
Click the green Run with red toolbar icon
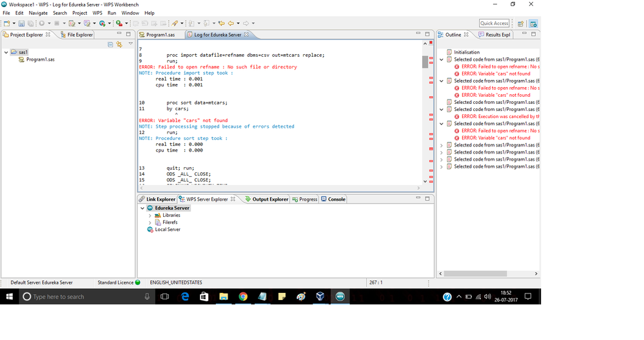pos(119,23)
